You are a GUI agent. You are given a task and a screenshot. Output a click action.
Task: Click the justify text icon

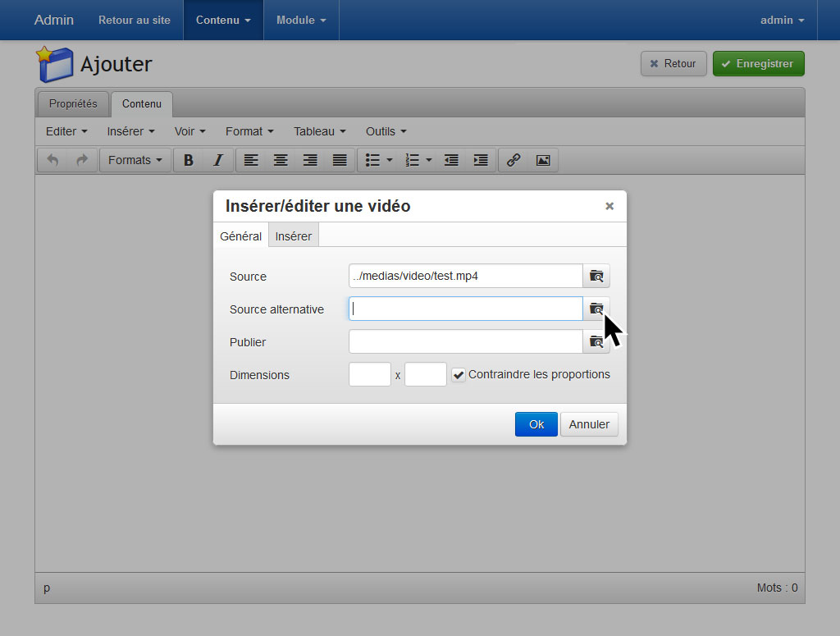click(x=340, y=160)
